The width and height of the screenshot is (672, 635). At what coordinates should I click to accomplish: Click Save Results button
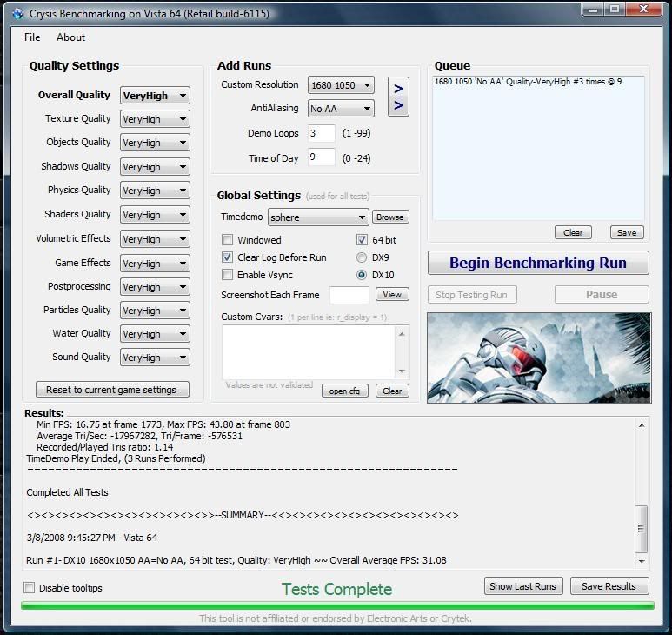(609, 586)
